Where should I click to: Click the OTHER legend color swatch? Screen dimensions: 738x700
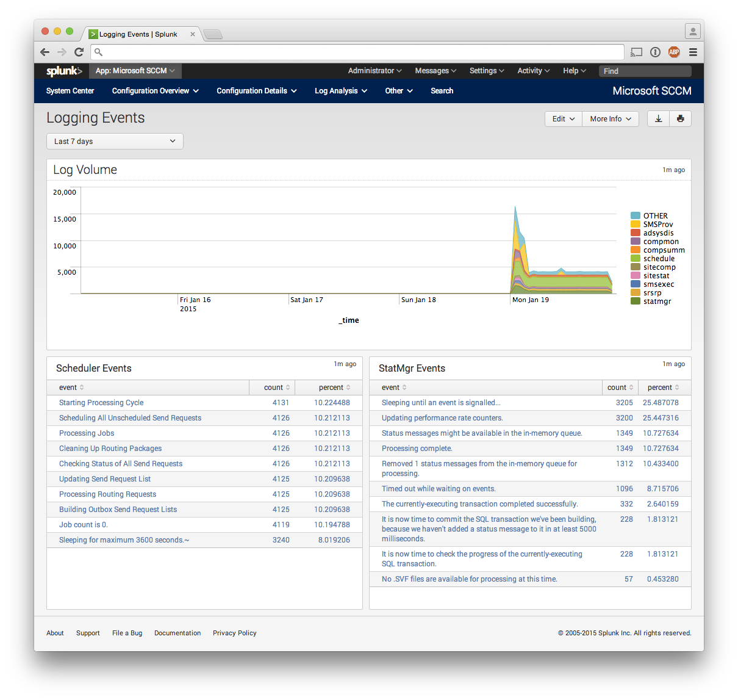[636, 215]
